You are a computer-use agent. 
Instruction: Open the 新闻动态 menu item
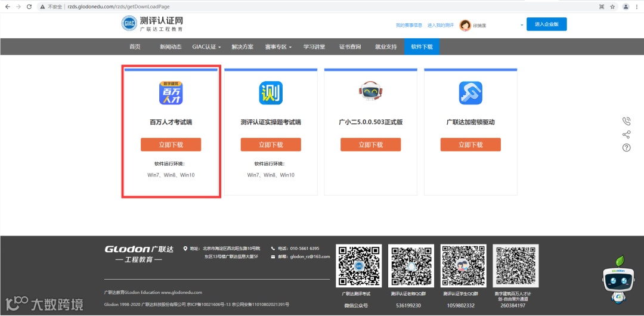(x=171, y=47)
